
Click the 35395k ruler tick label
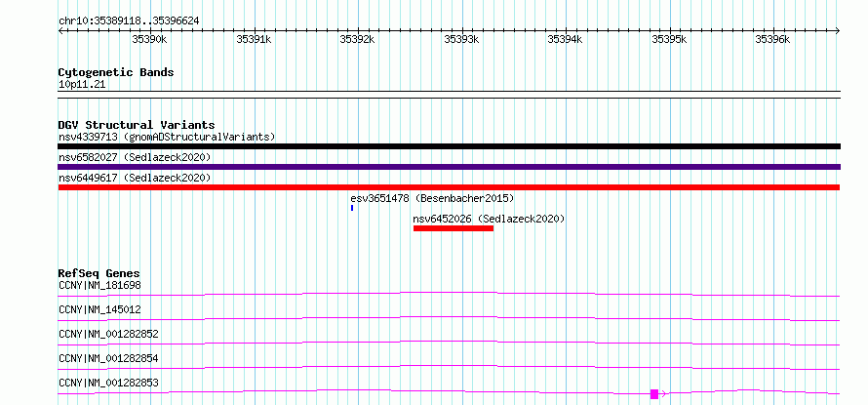pos(669,39)
